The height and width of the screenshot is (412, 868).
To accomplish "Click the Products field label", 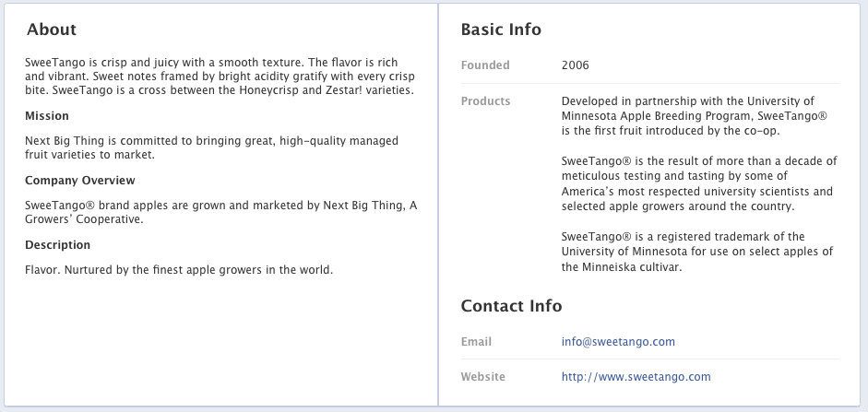I will coord(485,101).
